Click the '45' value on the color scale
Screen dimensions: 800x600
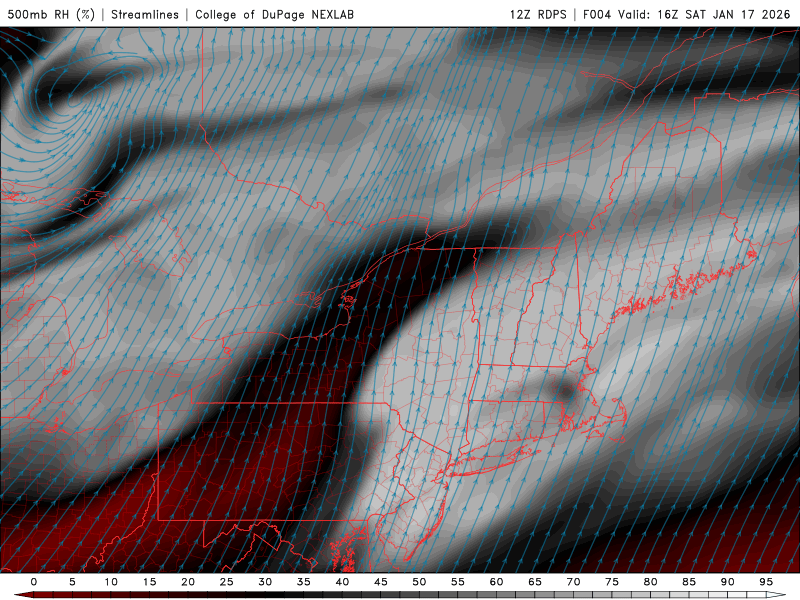point(381,582)
